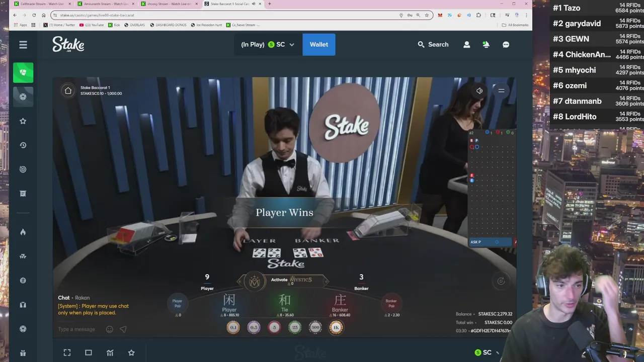Open the YouTube bookmark
The width and height of the screenshot is (644, 362).
tap(92, 25)
